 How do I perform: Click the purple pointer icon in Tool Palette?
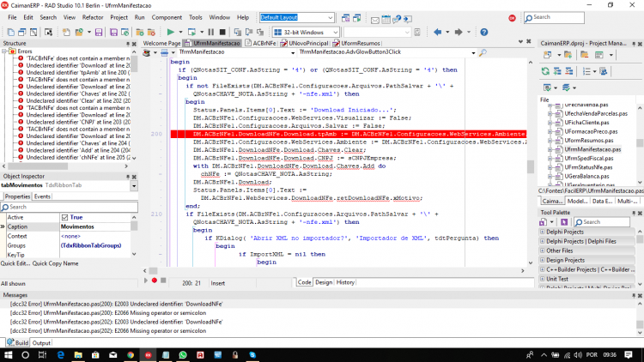[564, 222]
